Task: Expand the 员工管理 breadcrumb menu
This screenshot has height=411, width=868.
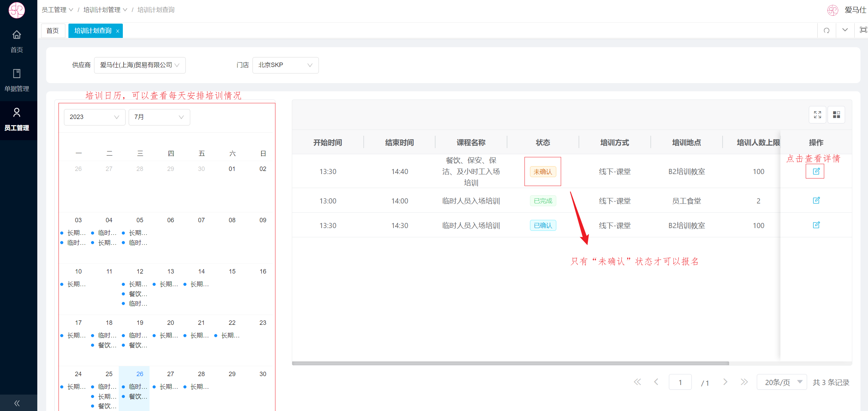Action: tap(57, 10)
